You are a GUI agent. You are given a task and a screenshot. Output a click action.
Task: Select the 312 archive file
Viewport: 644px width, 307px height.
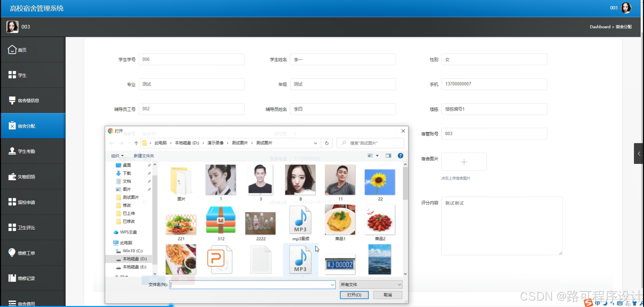coord(221,224)
